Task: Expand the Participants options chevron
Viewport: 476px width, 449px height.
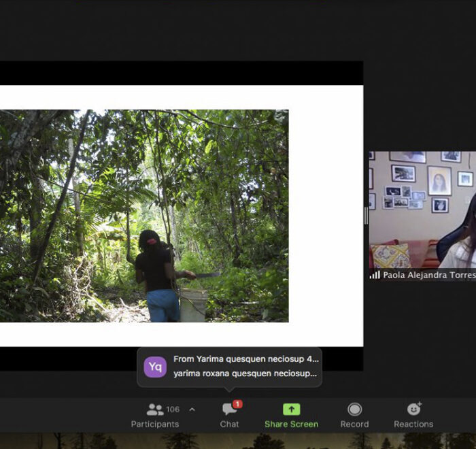Action: point(192,410)
